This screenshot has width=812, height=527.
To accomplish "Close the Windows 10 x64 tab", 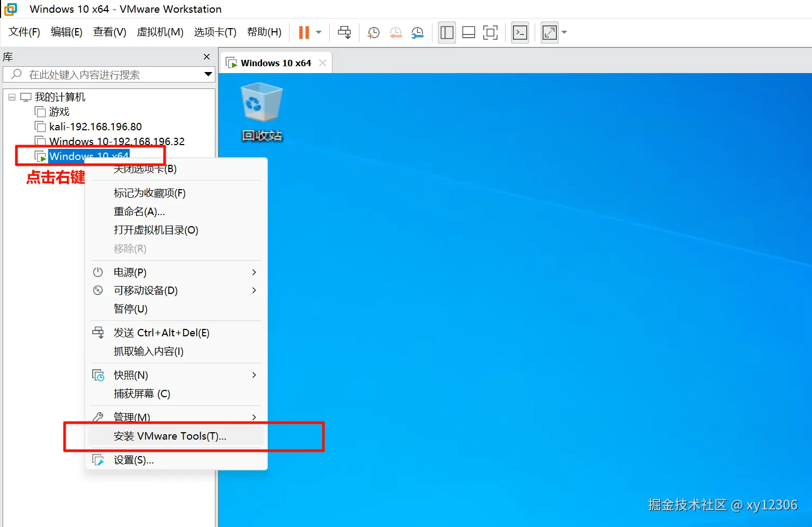I will point(322,63).
